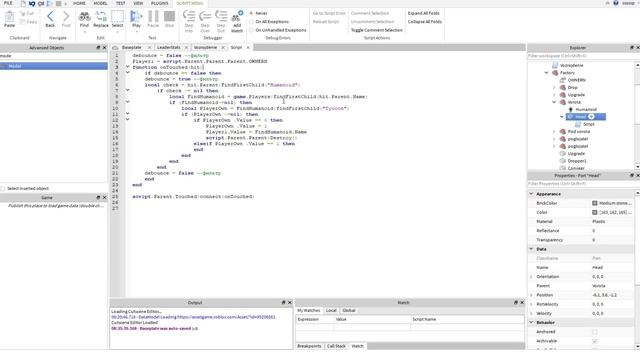640x360 pixels.
Task: Switch to the MODEL ribbon tab
Action: tap(100, 3)
